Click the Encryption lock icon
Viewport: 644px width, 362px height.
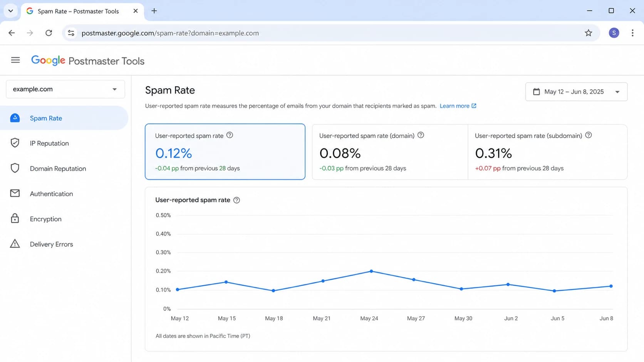point(15,219)
